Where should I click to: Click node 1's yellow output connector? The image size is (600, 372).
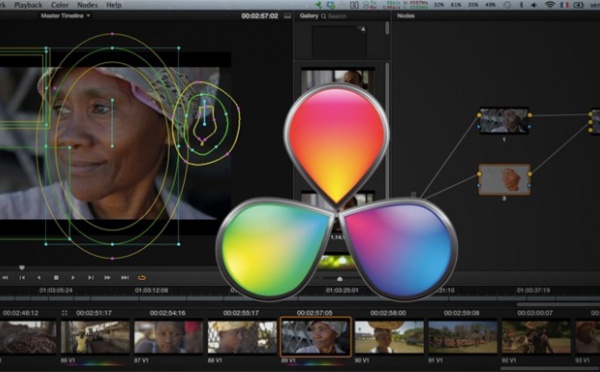click(x=530, y=115)
